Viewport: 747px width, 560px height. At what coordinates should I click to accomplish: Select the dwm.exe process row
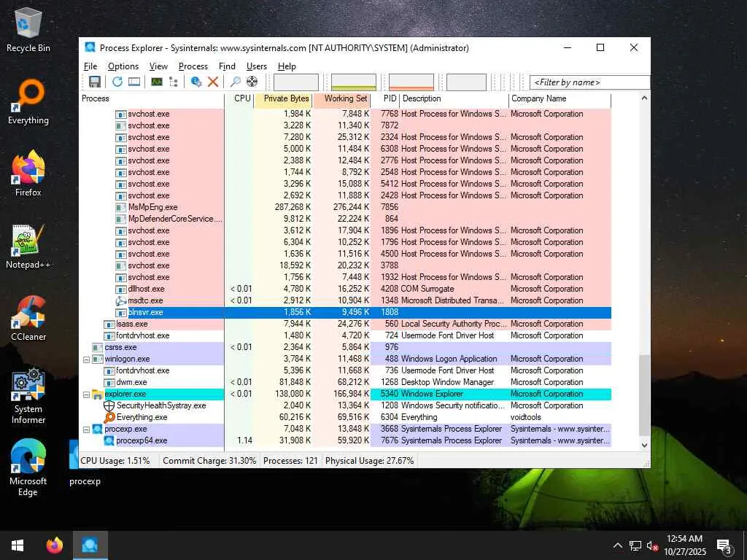345,382
